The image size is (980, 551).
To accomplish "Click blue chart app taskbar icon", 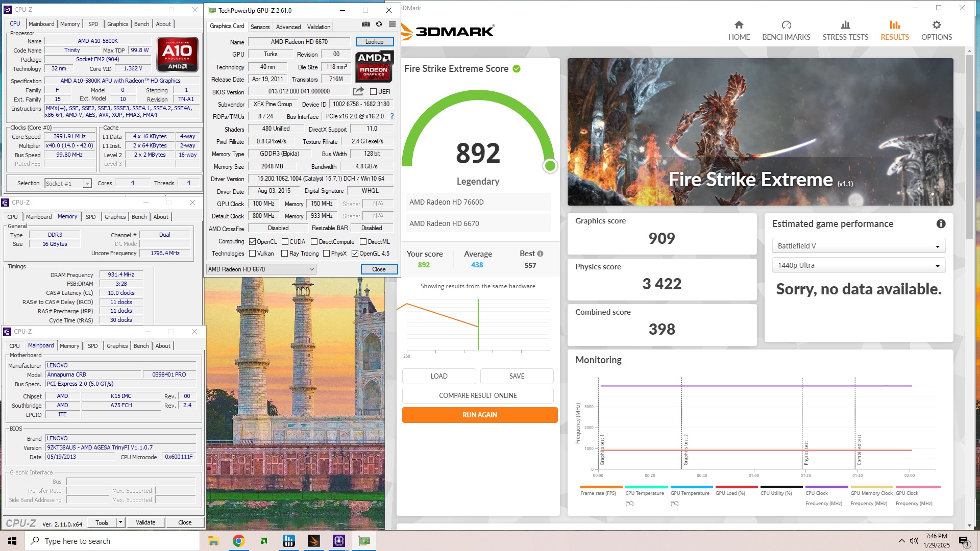I will pos(289,541).
